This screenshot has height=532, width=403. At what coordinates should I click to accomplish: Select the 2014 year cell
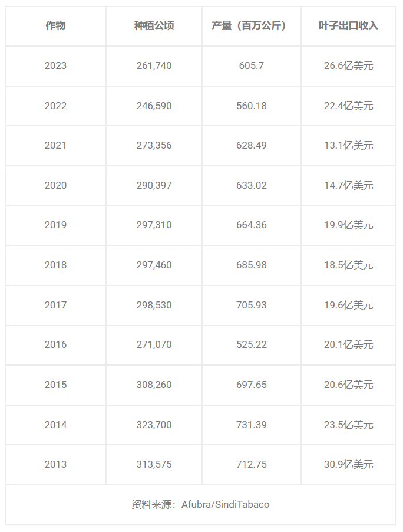55,425
